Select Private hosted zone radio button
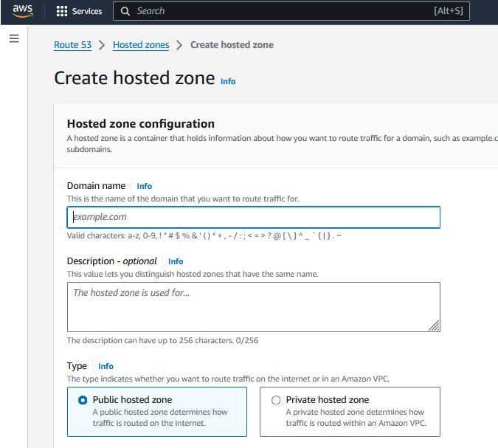This screenshot has height=448, width=498. [276, 400]
